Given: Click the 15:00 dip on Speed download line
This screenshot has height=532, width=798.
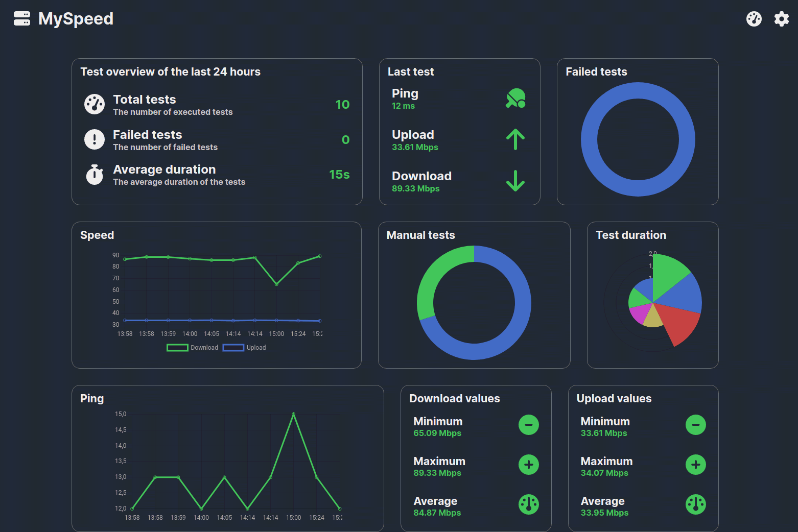Looking at the screenshot, I should coord(276,284).
